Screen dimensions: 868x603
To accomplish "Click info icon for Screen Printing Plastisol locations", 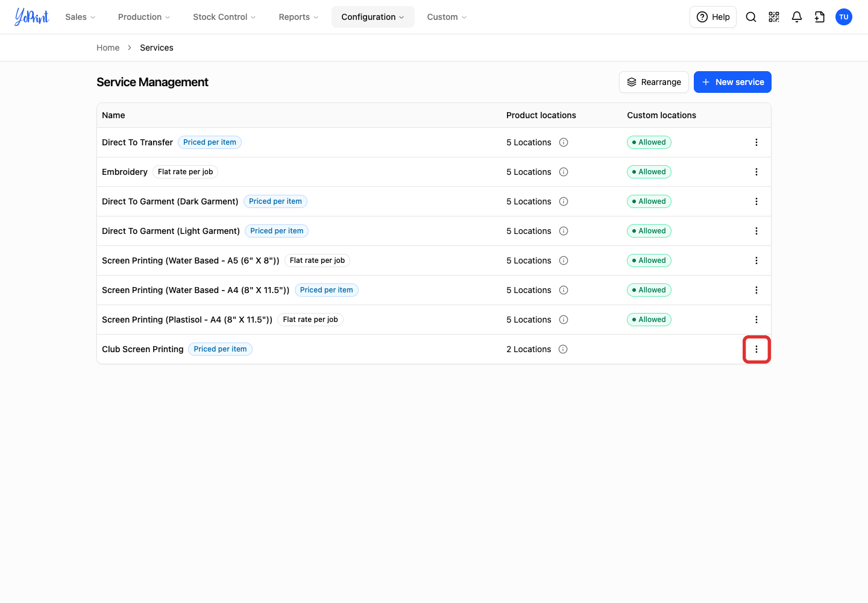I will [x=564, y=320].
